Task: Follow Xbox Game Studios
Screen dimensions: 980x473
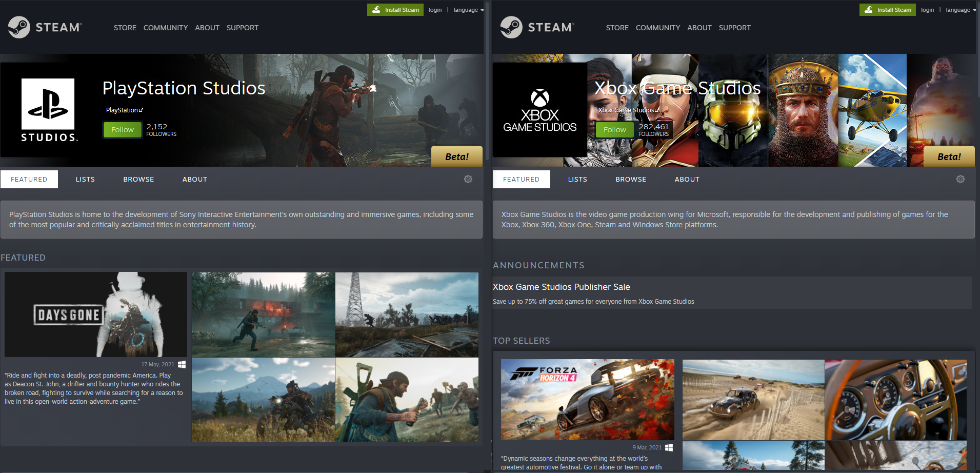Action: coord(614,129)
